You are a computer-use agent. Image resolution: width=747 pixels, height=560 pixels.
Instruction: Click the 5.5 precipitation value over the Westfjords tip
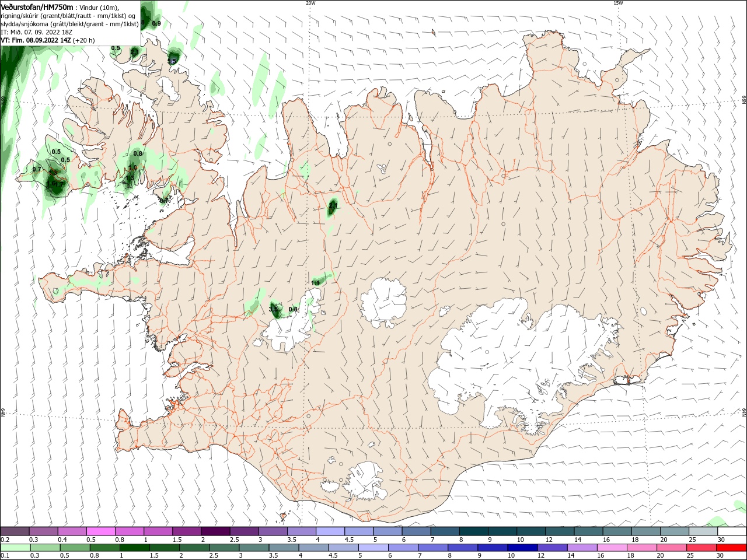tap(172, 61)
